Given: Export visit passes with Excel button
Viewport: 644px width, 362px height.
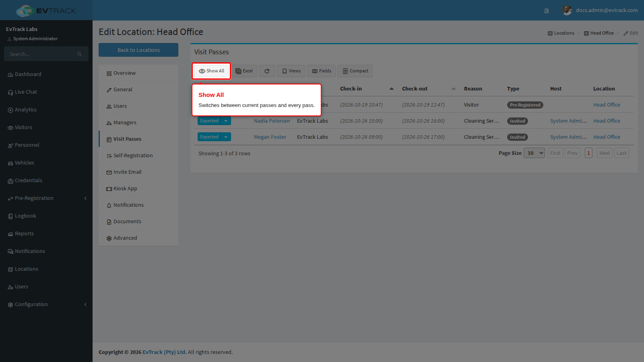Looking at the screenshot, I should click(244, 71).
